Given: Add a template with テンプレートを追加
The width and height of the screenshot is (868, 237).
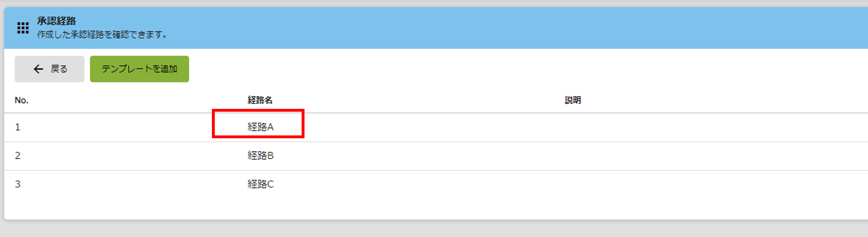Looking at the screenshot, I should coord(139,69).
